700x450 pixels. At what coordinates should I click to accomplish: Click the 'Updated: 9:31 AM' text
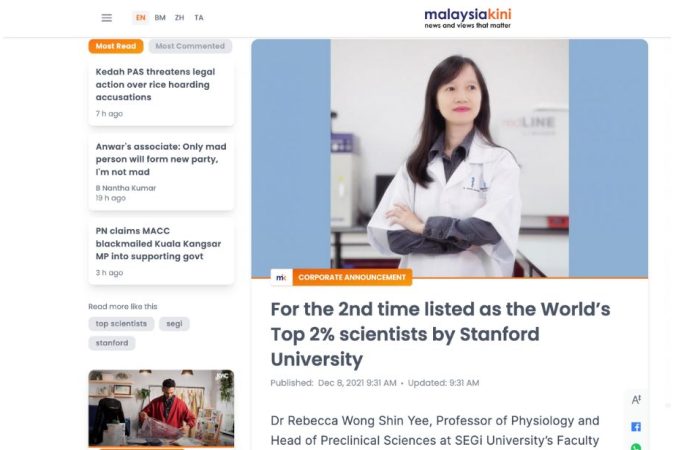coord(443,383)
